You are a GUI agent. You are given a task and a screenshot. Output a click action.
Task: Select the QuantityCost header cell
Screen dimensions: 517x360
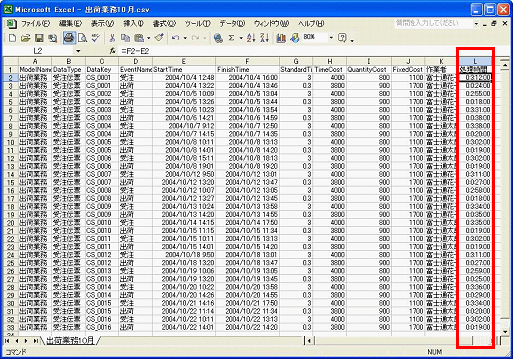369,70
